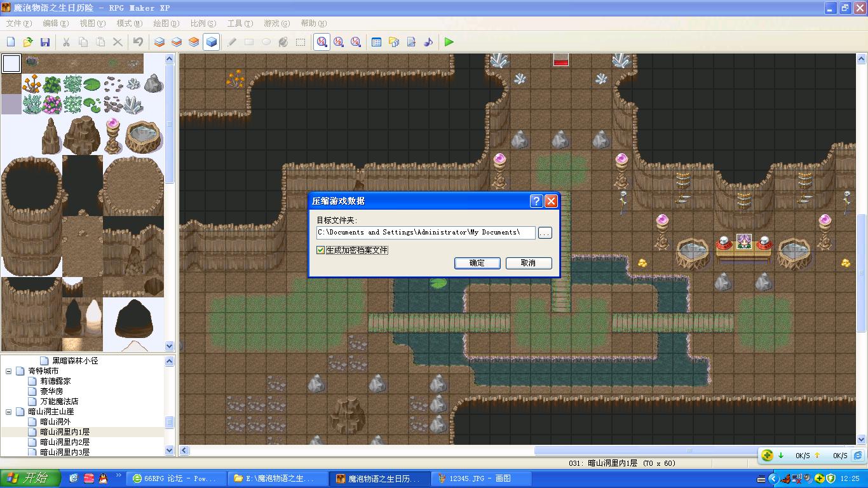Select the 暗山洞外 map in tree
The image size is (868, 488).
point(55,422)
